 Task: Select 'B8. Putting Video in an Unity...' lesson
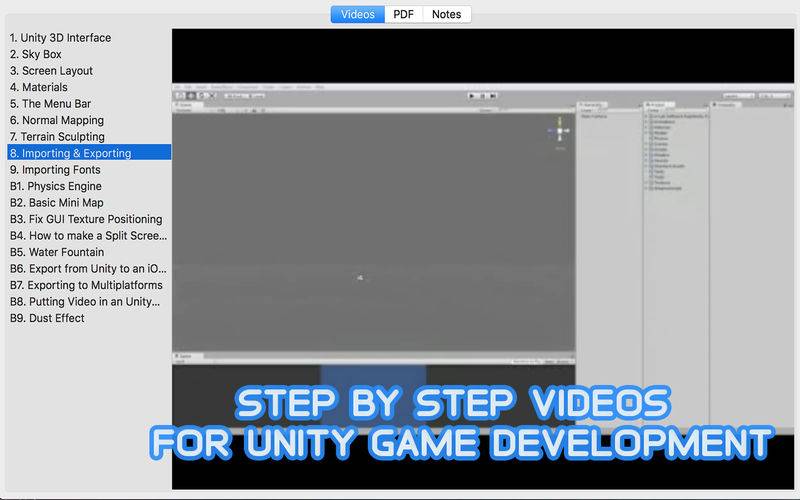pos(85,302)
